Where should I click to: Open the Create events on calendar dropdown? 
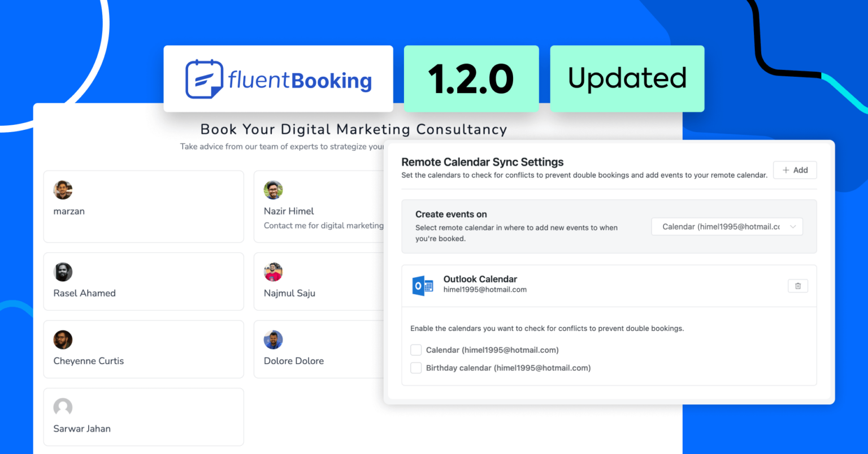coord(727,227)
